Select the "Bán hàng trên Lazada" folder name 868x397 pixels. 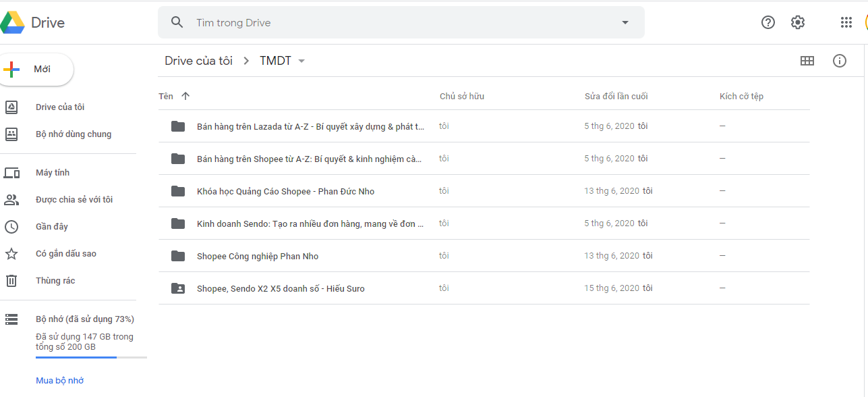tap(311, 126)
